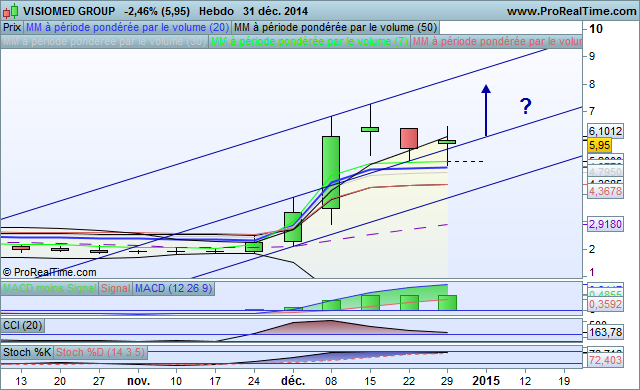Select the green volume-weighted MM (7) label
Image resolution: width=640 pixels, height=390 pixels.
pyautogui.click(x=309, y=42)
